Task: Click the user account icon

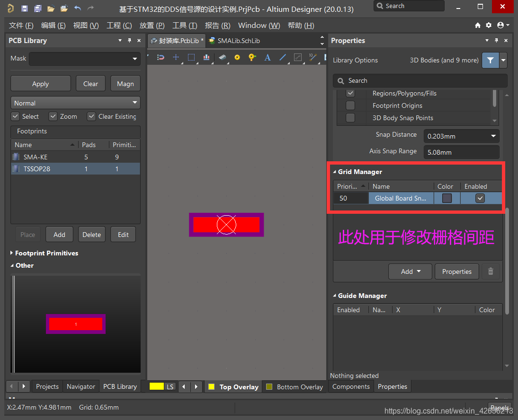Action: pos(500,26)
